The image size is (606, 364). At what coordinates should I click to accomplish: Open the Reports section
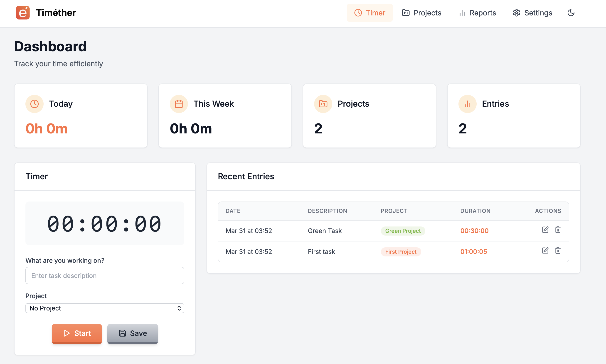(478, 13)
